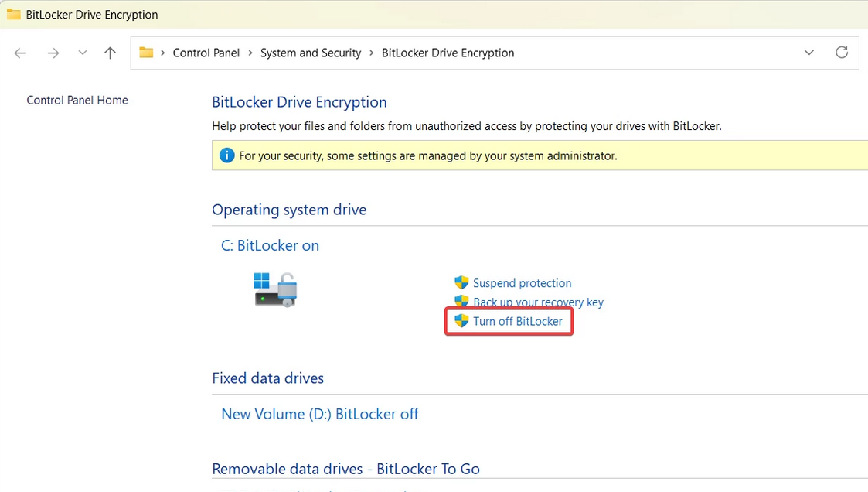Click the blue info icon in banner

tap(226, 155)
